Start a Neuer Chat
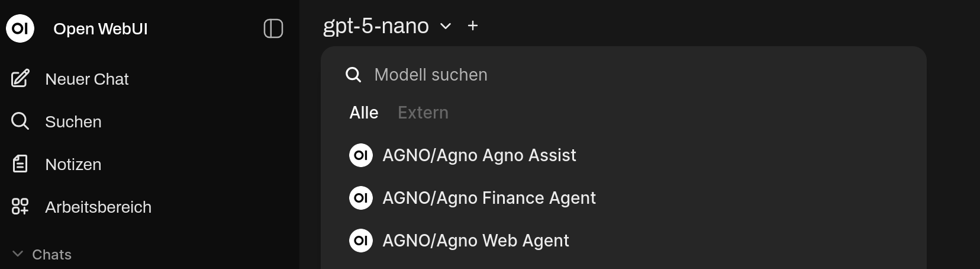 point(86,79)
